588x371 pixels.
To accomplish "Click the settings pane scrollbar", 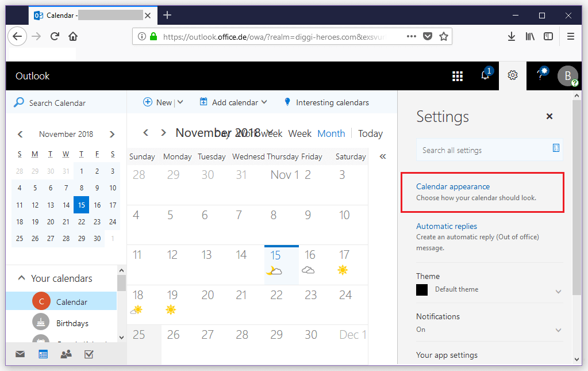I will 577,198.
